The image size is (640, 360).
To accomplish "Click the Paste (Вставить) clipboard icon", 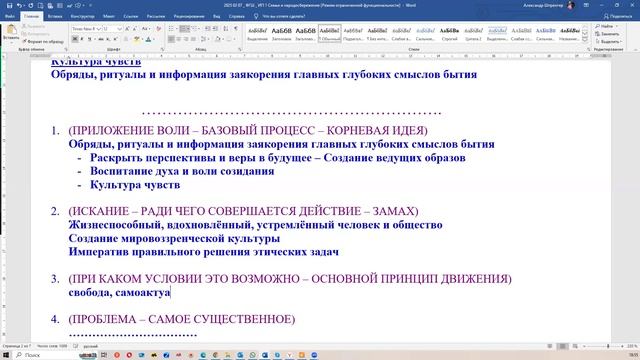I will pos(11,30).
